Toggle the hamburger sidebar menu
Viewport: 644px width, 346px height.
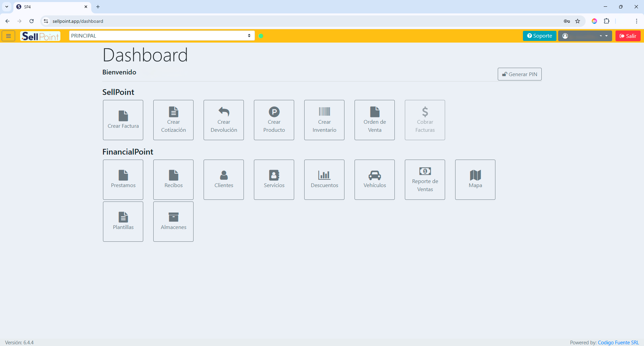click(x=8, y=36)
